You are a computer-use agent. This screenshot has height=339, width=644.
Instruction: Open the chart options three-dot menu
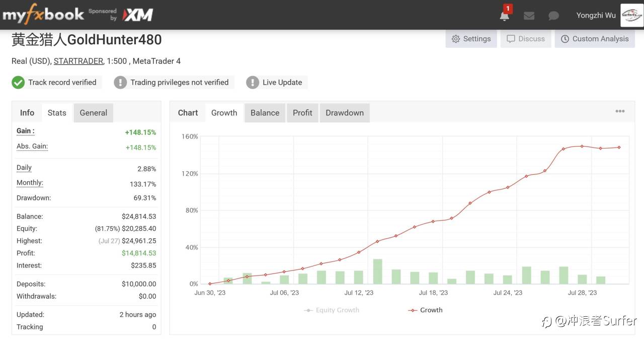click(620, 111)
